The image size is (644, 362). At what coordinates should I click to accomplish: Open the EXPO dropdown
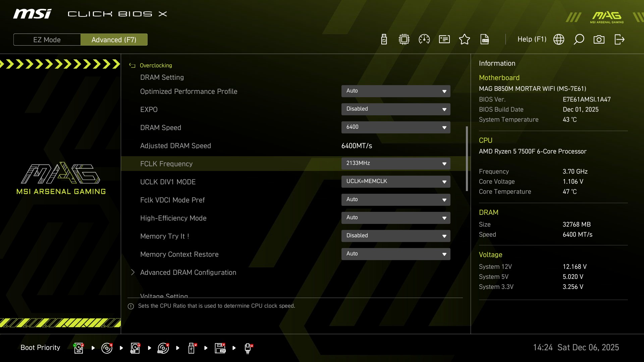pyautogui.click(x=396, y=109)
